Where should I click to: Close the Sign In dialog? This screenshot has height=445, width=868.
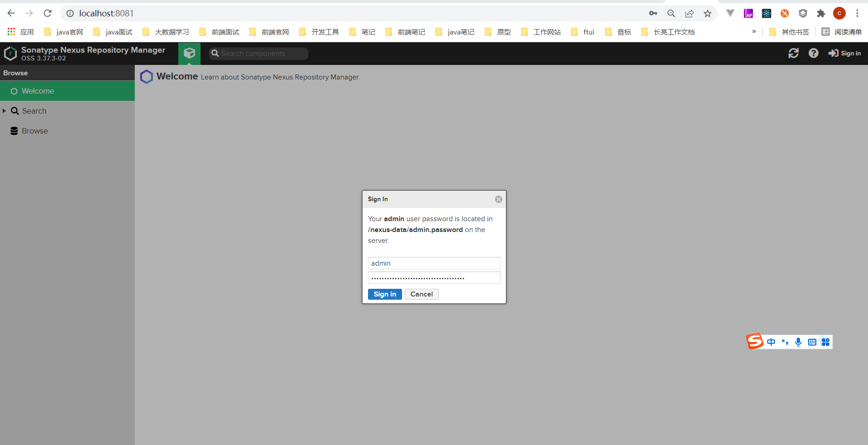(499, 199)
